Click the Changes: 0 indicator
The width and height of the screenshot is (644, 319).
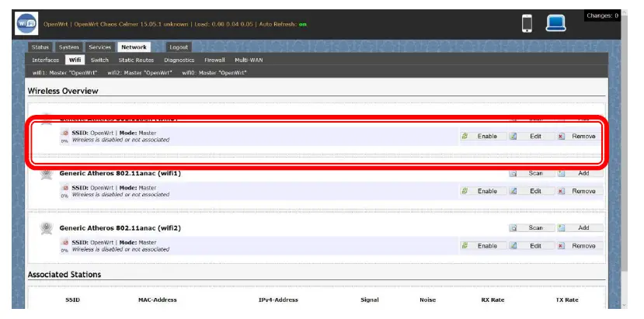coord(602,16)
